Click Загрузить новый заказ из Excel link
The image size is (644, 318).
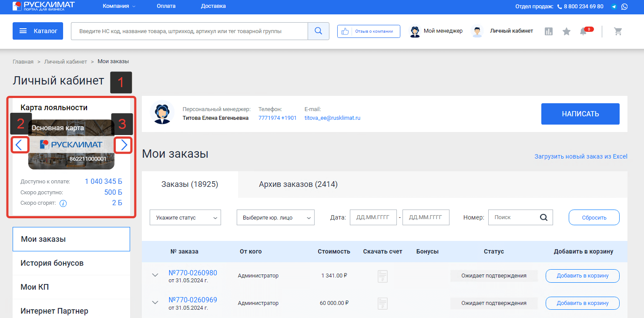[x=581, y=156]
